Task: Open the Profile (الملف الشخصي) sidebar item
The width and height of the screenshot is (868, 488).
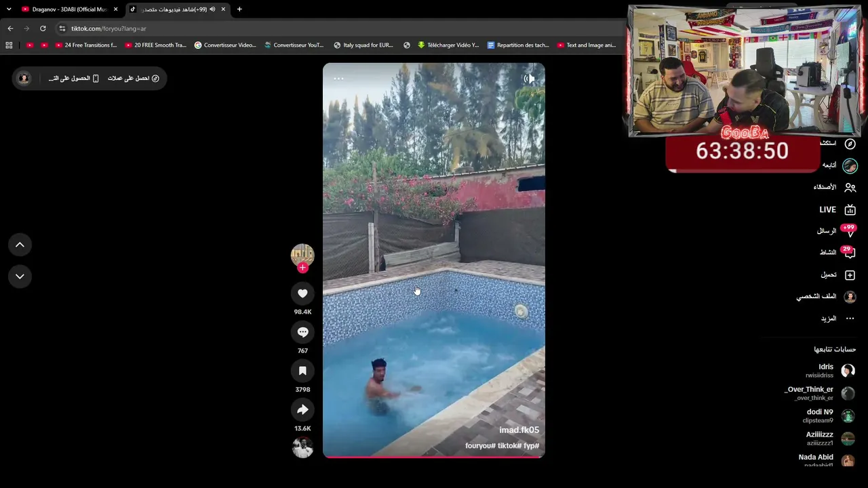Action: click(826, 297)
